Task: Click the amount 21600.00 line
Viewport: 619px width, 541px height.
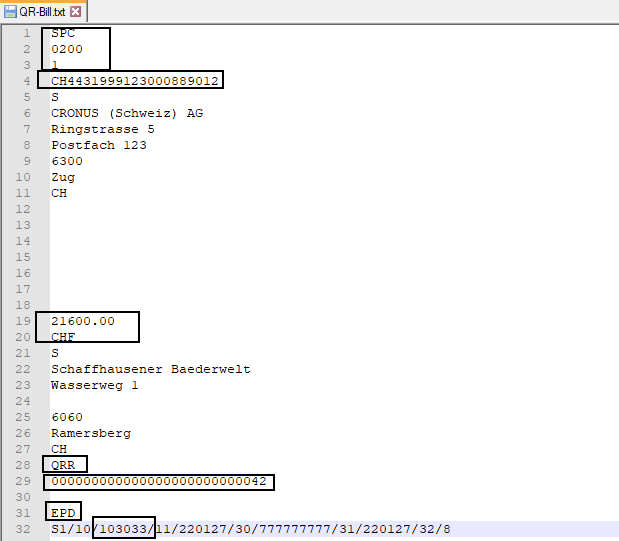Action: [83, 321]
